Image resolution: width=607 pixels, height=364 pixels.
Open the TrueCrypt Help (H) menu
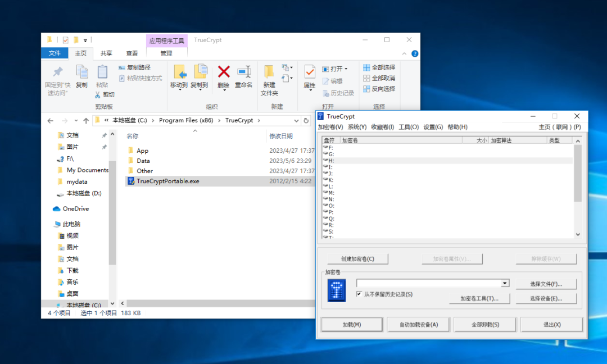pos(457,127)
